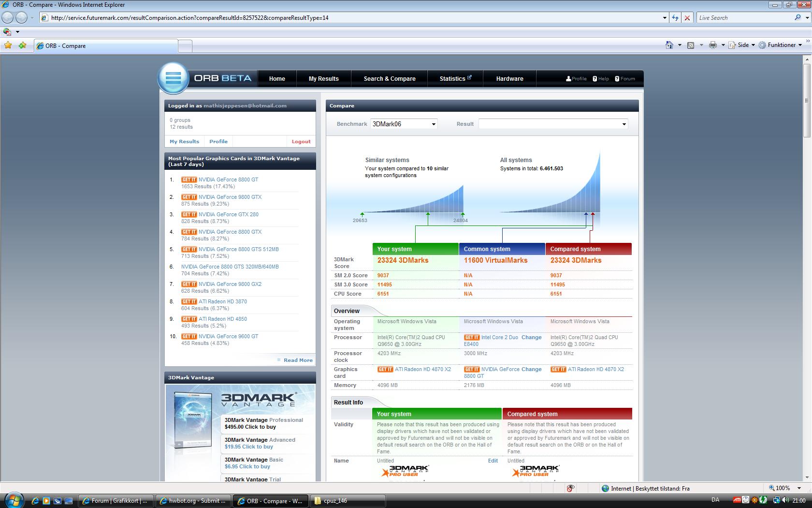Click NVIDIA GeForce 8800 GTS 320MB/640MB link
Viewport: 812px width, 508px height.
[230, 267]
